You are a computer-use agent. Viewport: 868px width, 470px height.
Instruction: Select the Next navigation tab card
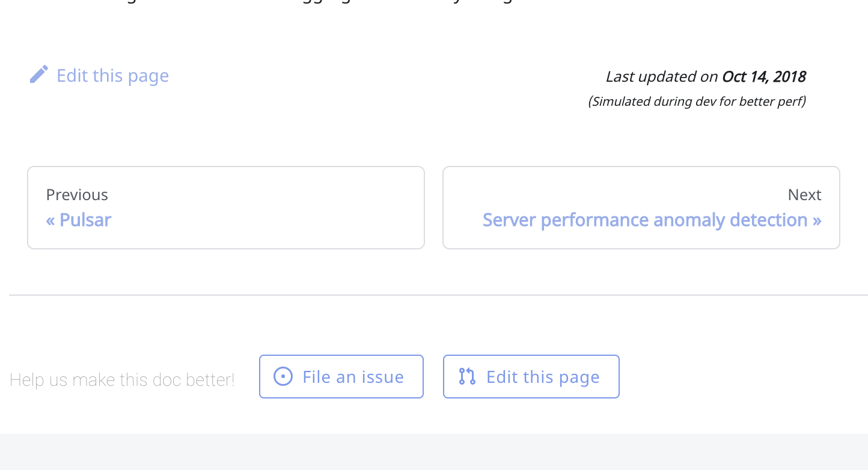[x=641, y=207]
